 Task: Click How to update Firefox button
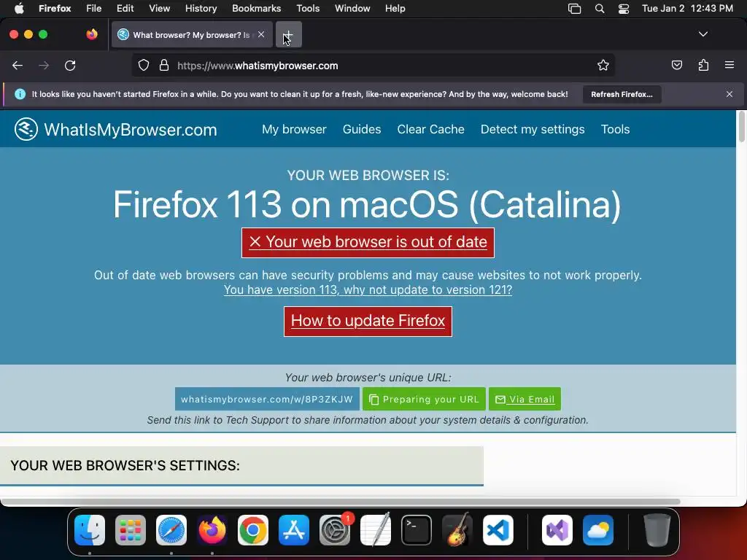coord(368,321)
